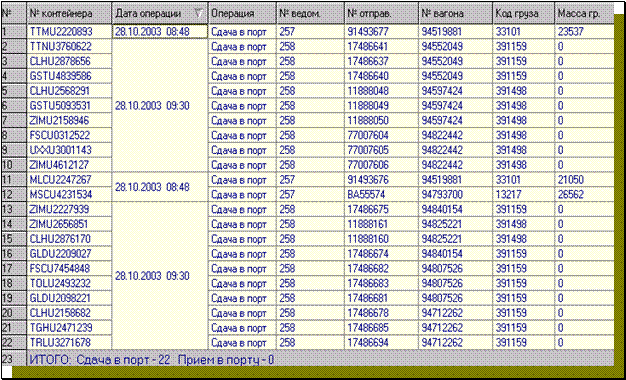Viewport: 626px width, 380px height.
Task: Click mass value 26562
Action: click(571, 194)
